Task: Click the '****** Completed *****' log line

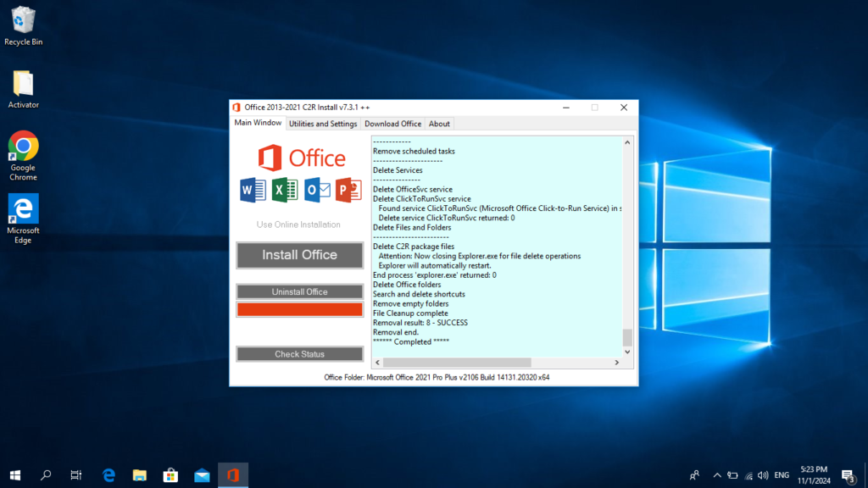Action: [x=411, y=342]
